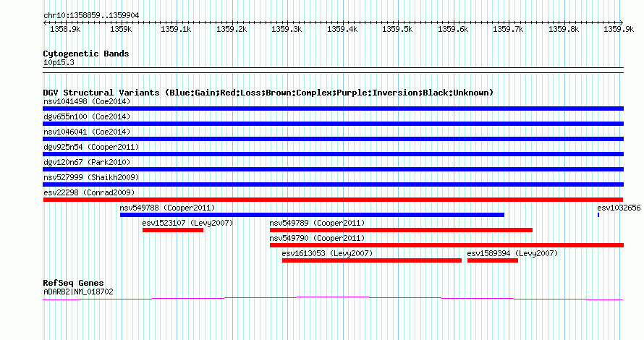Open the esv1523107 (Levy2007) red bar

(173, 230)
